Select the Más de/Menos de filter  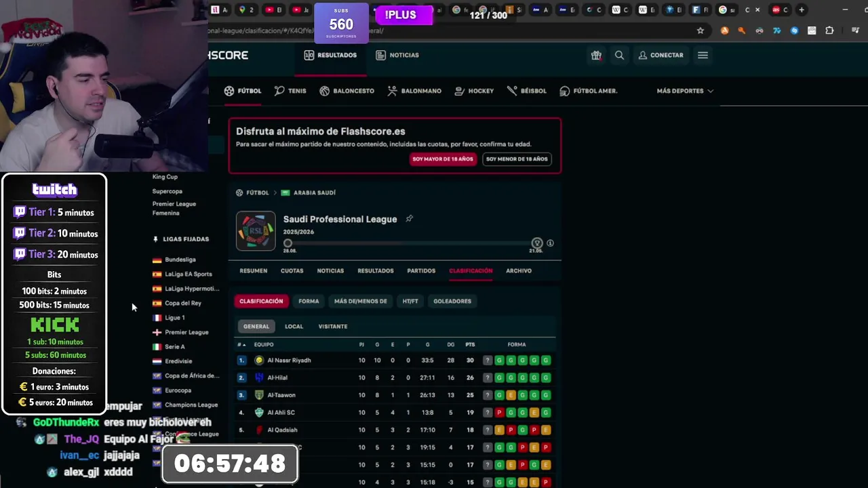point(361,302)
